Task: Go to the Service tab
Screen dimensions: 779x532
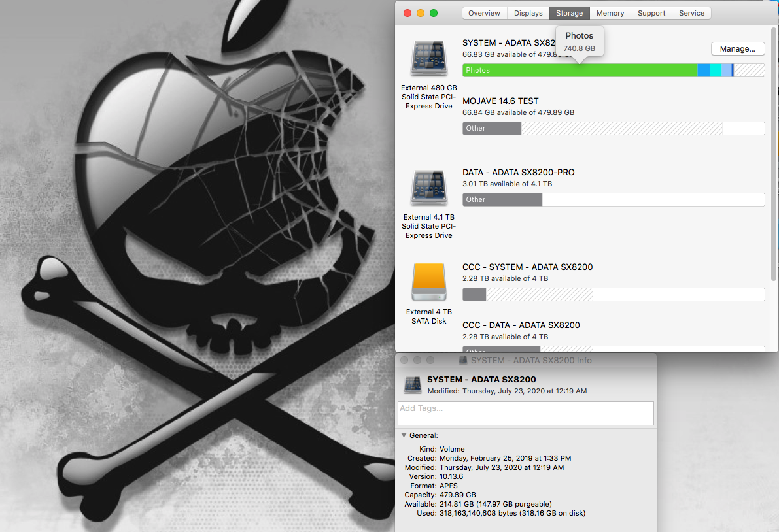Action: click(x=691, y=14)
